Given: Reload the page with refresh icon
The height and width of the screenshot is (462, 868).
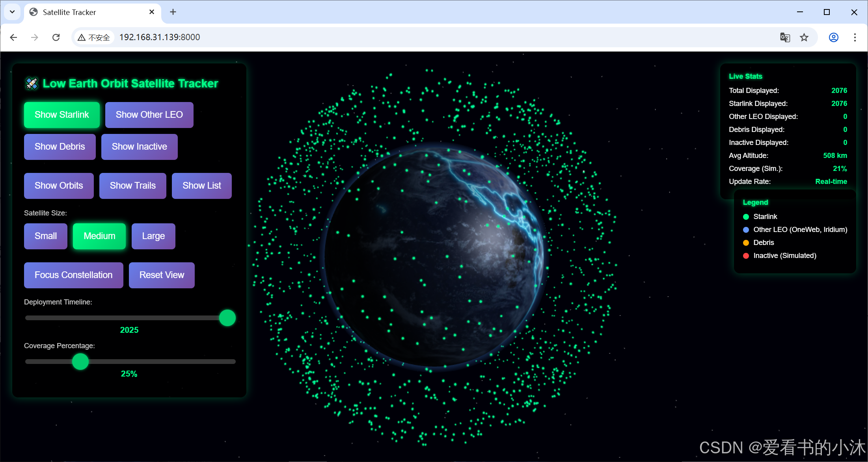Looking at the screenshot, I should [x=56, y=37].
